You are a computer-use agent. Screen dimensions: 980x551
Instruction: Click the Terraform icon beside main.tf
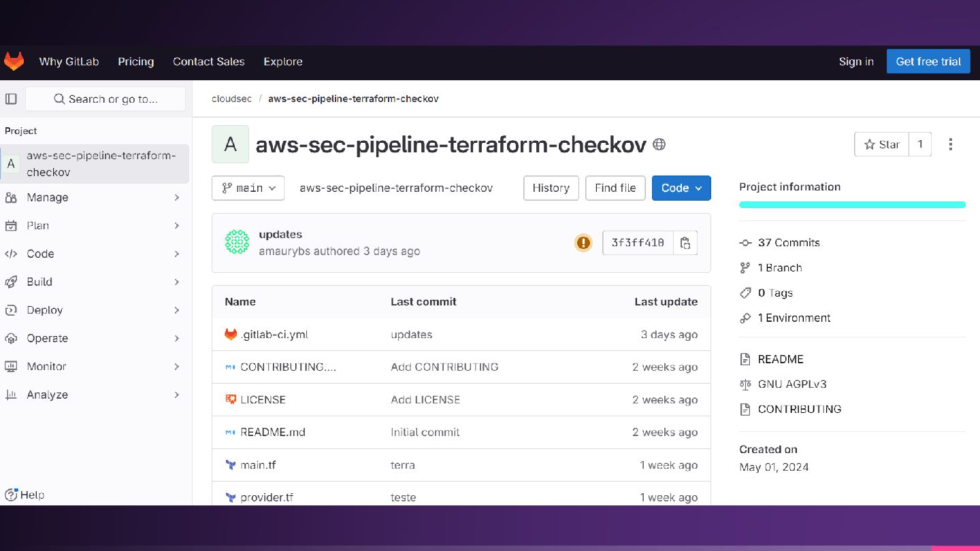click(231, 465)
